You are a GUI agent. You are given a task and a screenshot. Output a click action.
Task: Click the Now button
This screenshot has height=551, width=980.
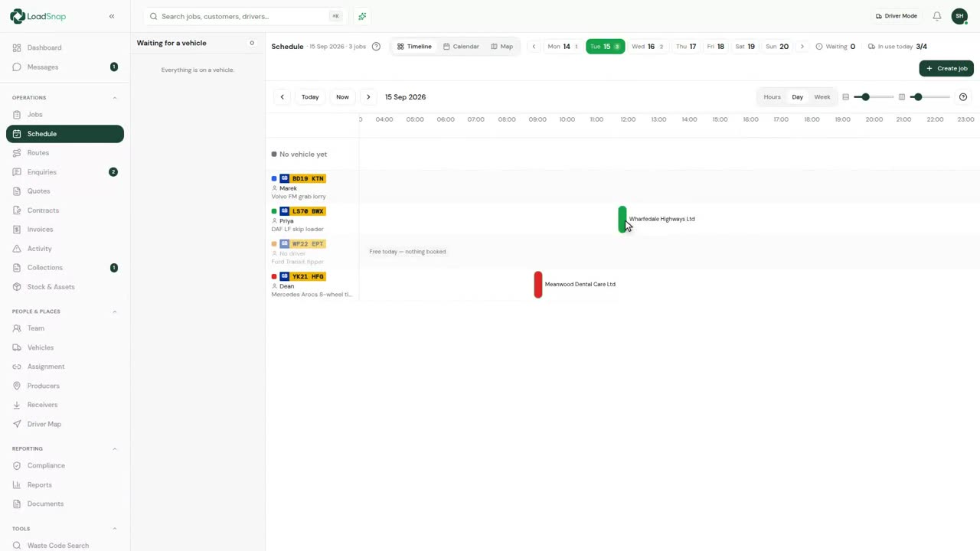click(x=342, y=97)
